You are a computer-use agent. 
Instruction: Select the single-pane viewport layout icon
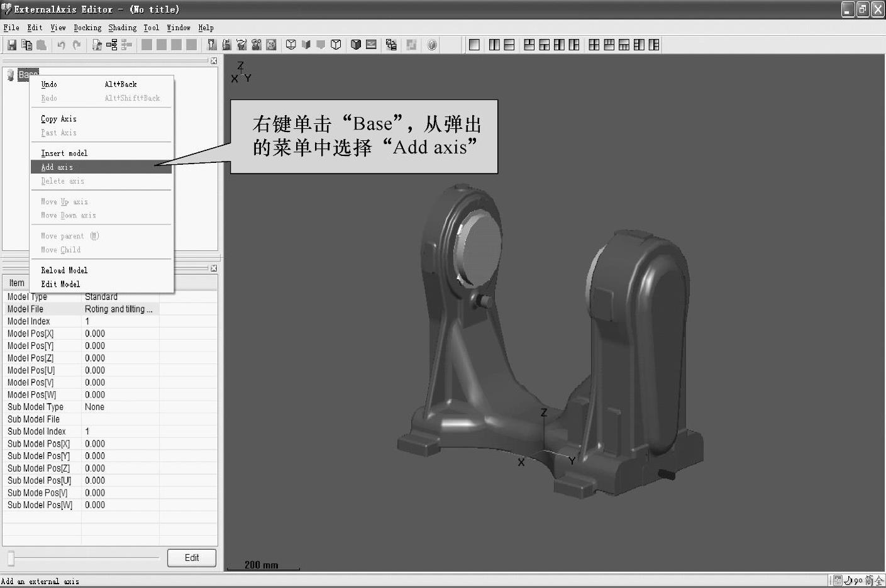pos(475,45)
